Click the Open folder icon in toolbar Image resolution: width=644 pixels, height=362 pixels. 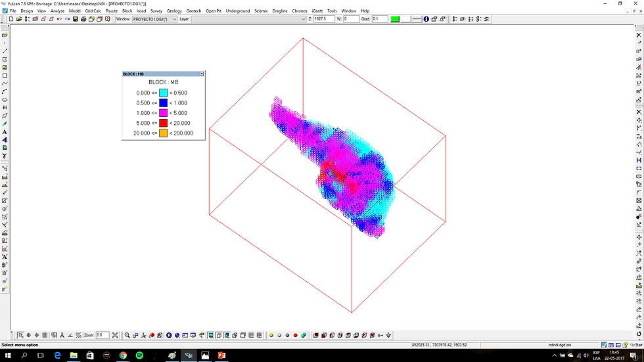pyautogui.click(x=19, y=19)
